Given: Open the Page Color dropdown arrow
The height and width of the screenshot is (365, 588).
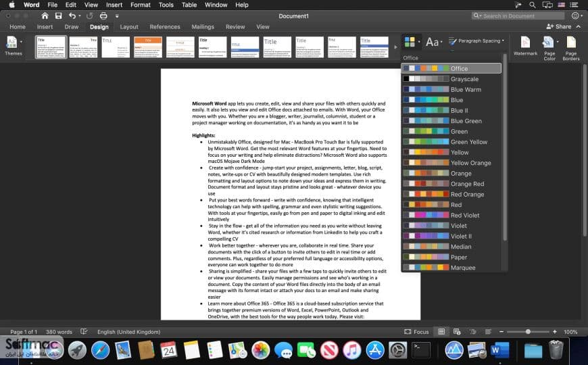Looking at the screenshot, I should [558, 42].
